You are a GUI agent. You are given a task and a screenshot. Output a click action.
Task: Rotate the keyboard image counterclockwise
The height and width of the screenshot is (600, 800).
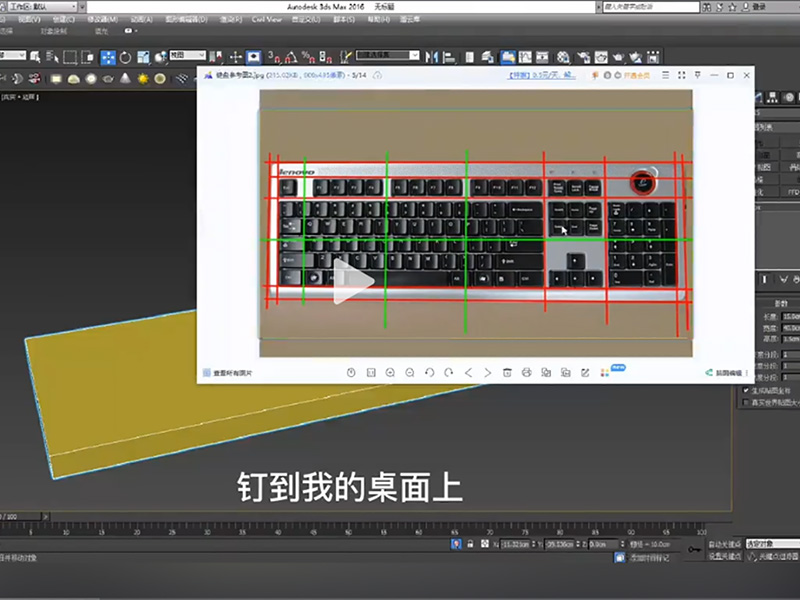[x=429, y=371]
